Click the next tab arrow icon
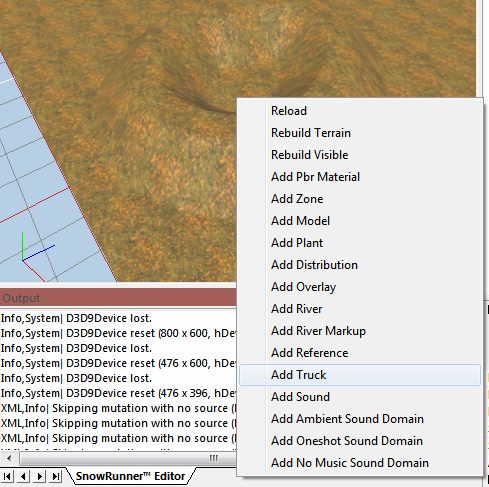 [x=39, y=476]
